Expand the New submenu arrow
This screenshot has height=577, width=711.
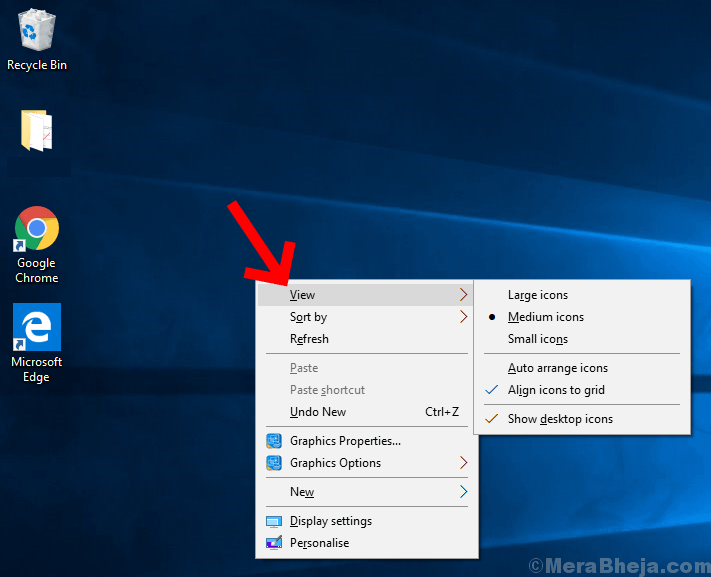(x=463, y=492)
